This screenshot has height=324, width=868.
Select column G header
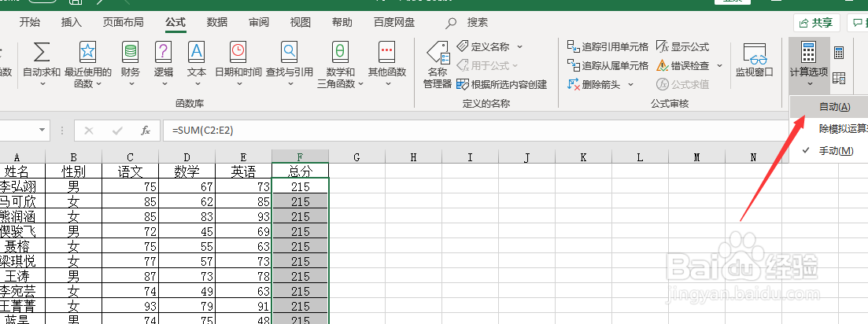[x=357, y=157]
